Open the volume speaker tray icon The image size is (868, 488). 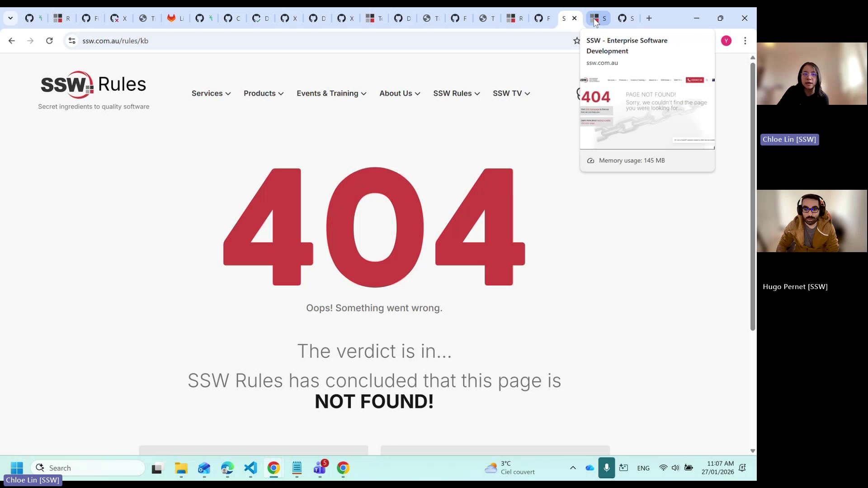pos(675,468)
